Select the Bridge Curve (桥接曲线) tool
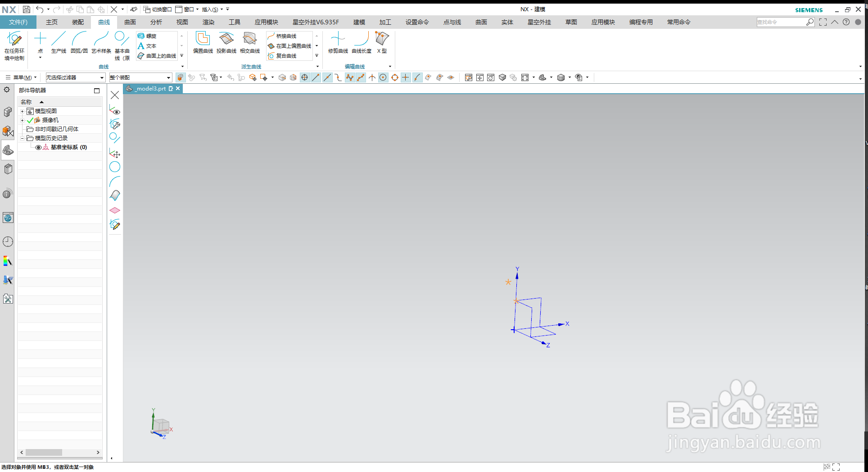 282,36
